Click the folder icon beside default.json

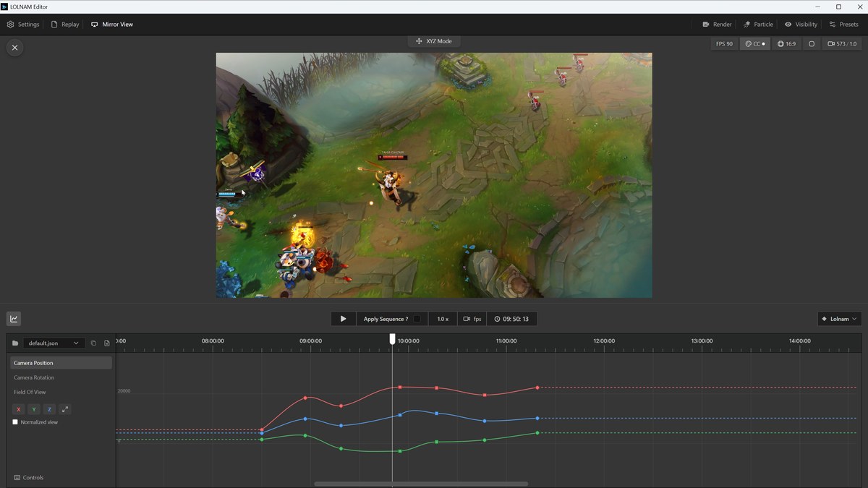(x=15, y=343)
